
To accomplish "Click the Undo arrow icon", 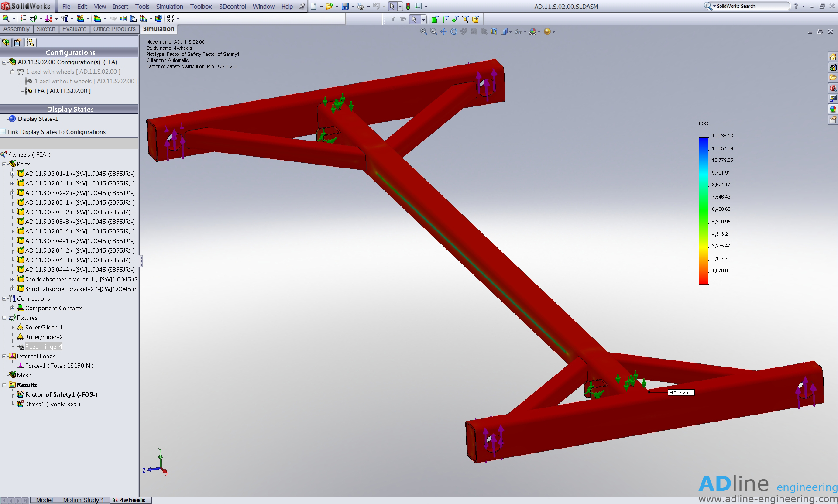I will point(376,6).
